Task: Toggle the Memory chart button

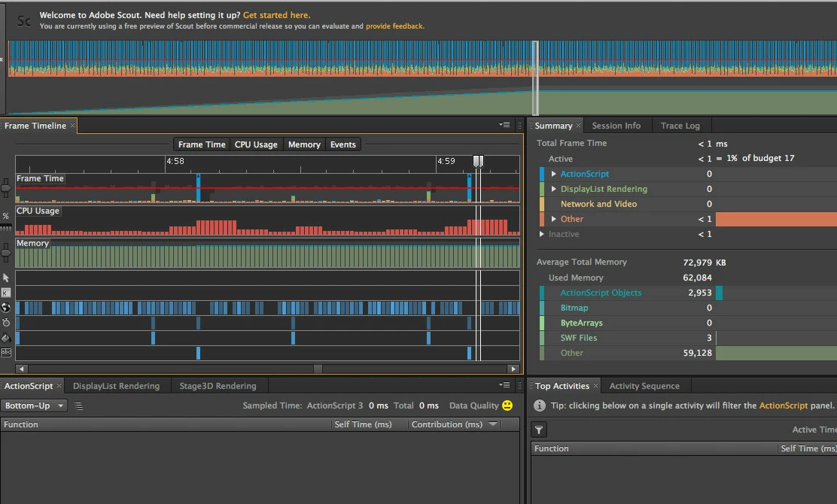Action: [x=304, y=144]
